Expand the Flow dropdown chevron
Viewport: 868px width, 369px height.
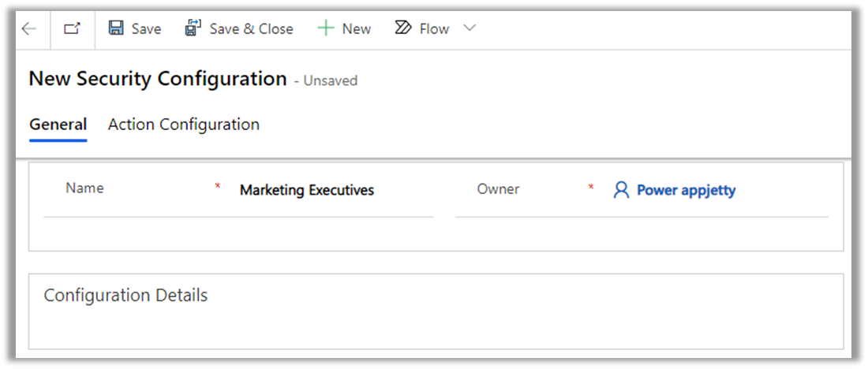(x=470, y=28)
